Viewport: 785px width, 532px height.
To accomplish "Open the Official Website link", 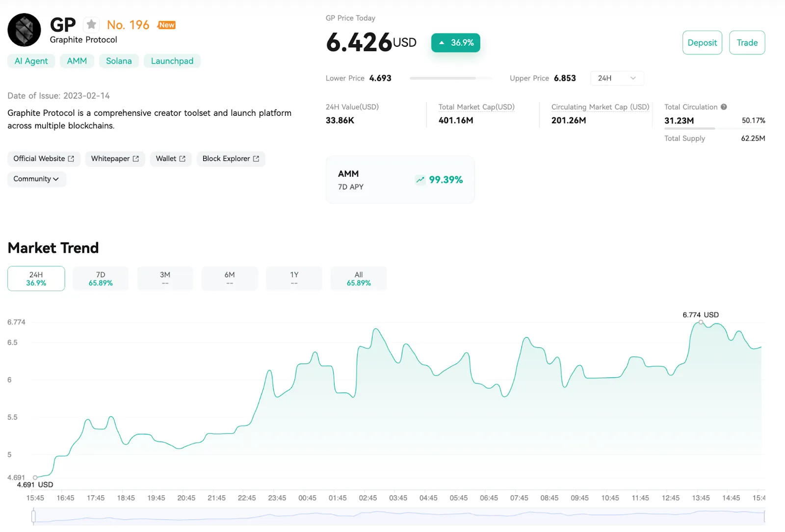I will [44, 159].
